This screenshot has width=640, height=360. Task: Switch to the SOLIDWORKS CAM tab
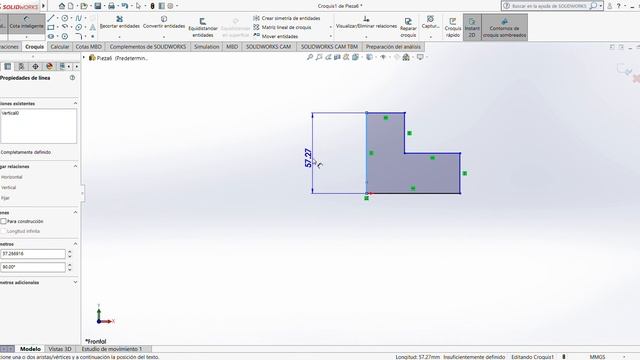[269, 47]
